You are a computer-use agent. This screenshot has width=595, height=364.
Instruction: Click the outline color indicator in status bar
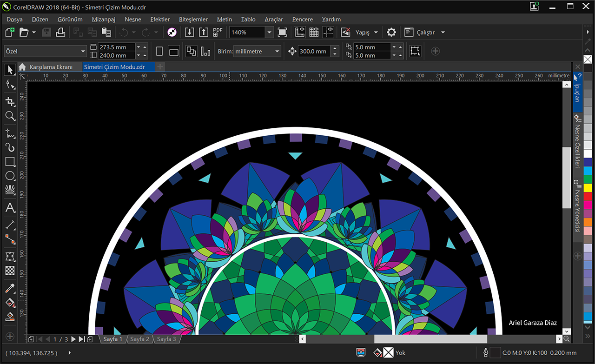(x=496, y=353)
